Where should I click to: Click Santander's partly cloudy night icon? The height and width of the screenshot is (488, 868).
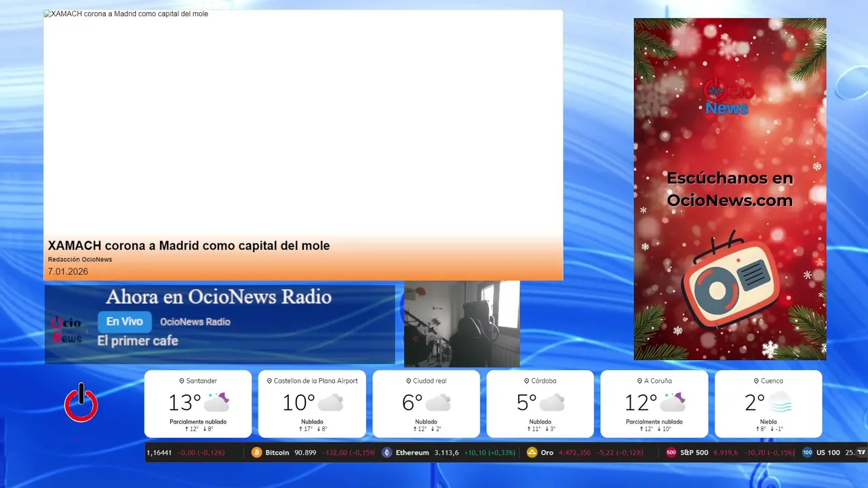click(216, 402)
